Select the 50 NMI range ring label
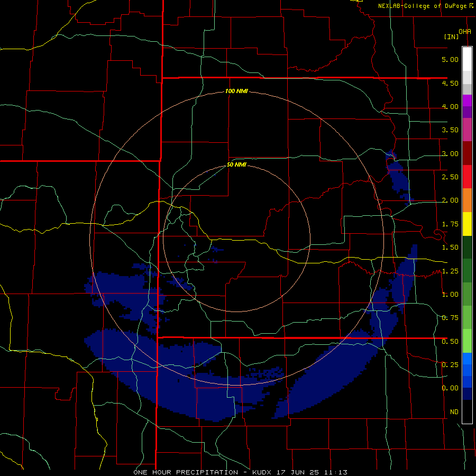 coord(236,165)
